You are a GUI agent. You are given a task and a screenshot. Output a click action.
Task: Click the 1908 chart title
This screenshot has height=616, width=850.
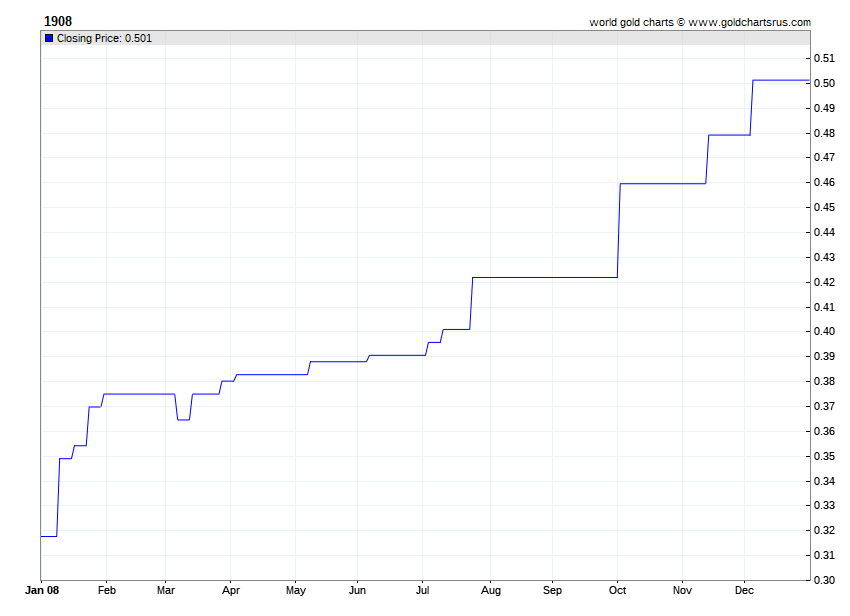point(58,21)
